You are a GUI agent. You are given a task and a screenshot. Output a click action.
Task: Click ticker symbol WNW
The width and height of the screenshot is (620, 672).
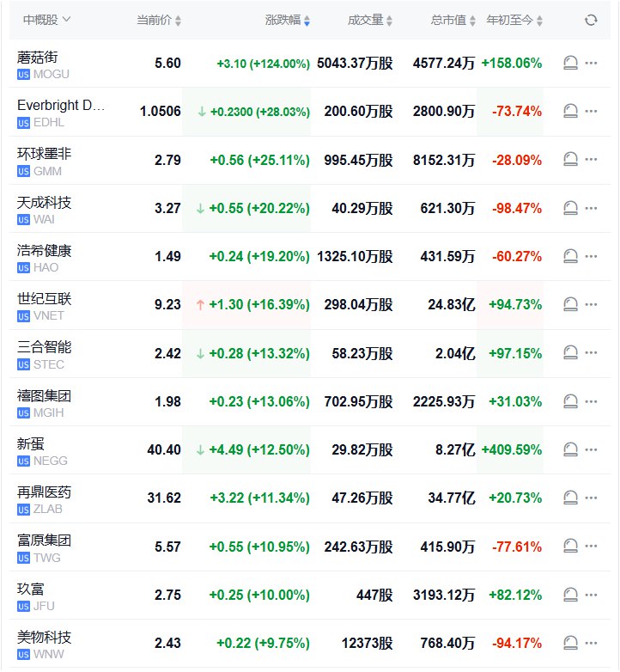(x=49, y=655)
